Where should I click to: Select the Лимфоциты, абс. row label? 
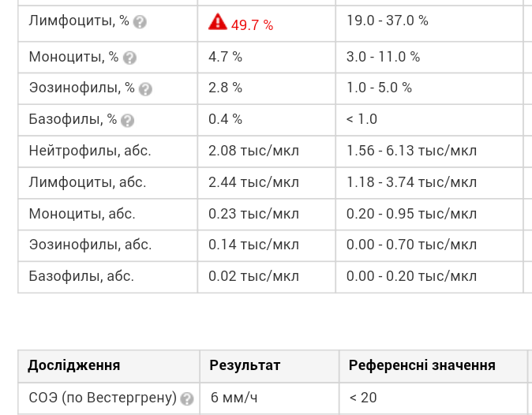click(x=87, y=182)
